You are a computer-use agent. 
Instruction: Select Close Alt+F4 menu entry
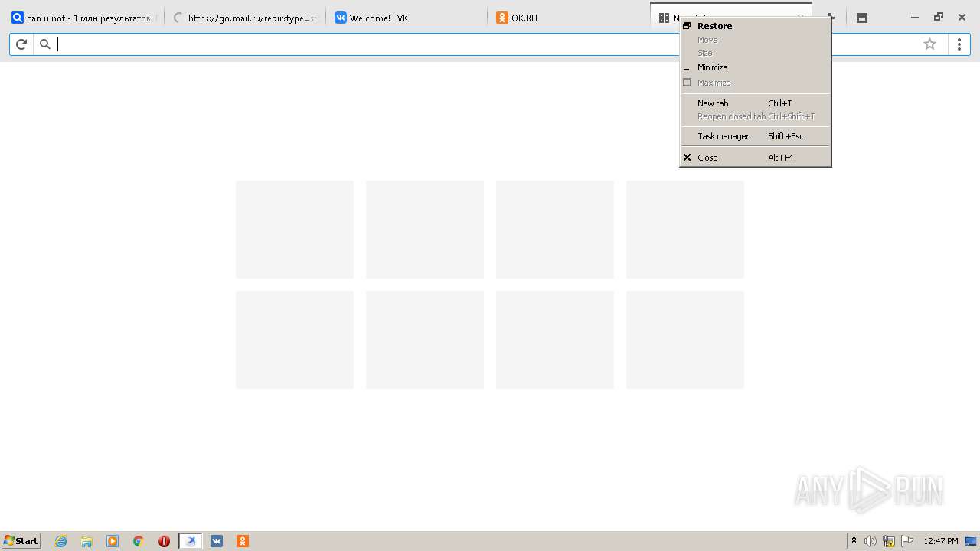point(755,158)
